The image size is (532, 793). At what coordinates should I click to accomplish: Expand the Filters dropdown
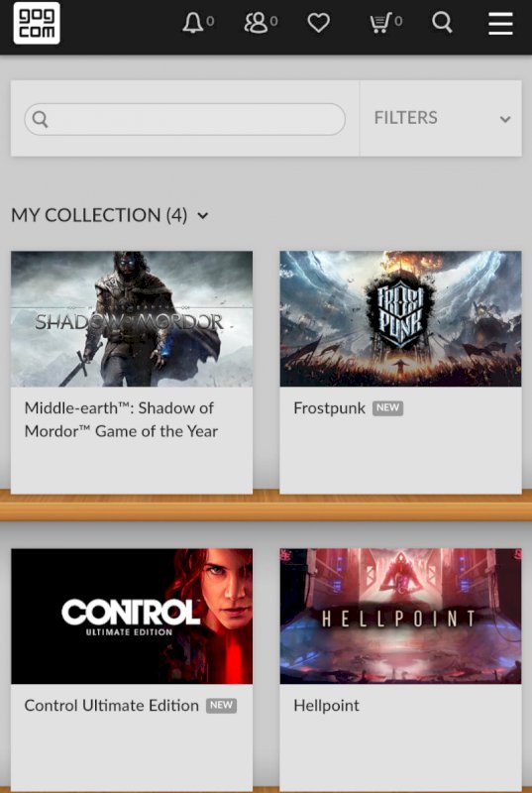441,118
